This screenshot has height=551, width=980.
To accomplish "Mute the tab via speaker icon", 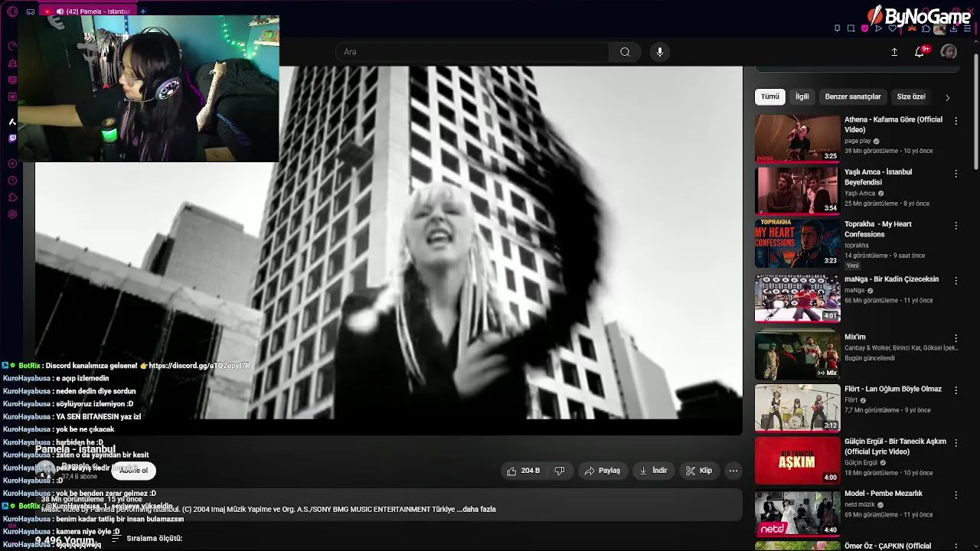I will pos(60,11).
